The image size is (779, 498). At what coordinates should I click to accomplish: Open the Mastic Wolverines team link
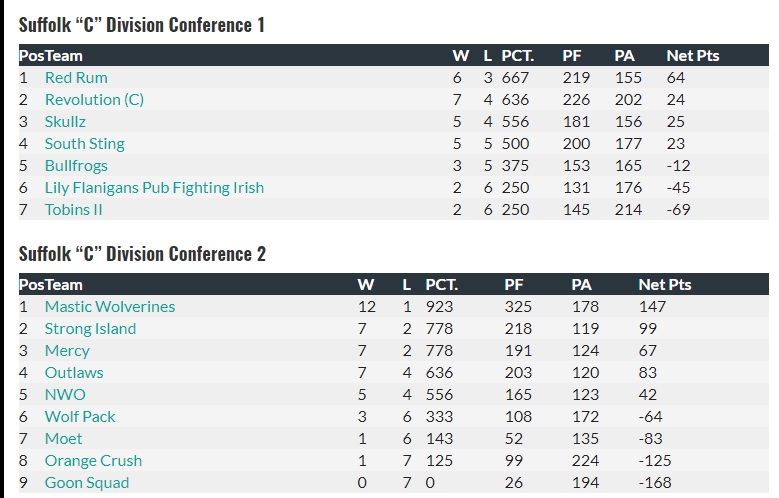point(110,307)
